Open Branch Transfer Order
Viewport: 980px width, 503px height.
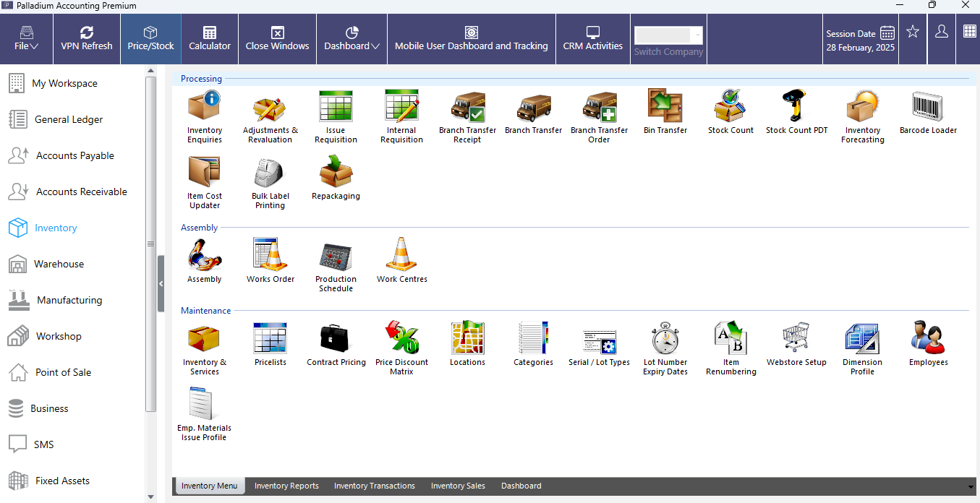click(x=599, y=116)
